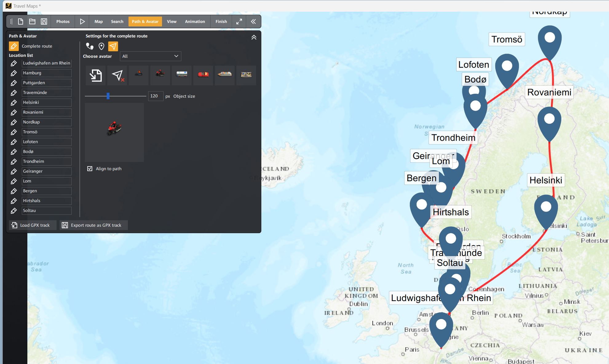Toggle the Complete route edit button

coord(14,46)
